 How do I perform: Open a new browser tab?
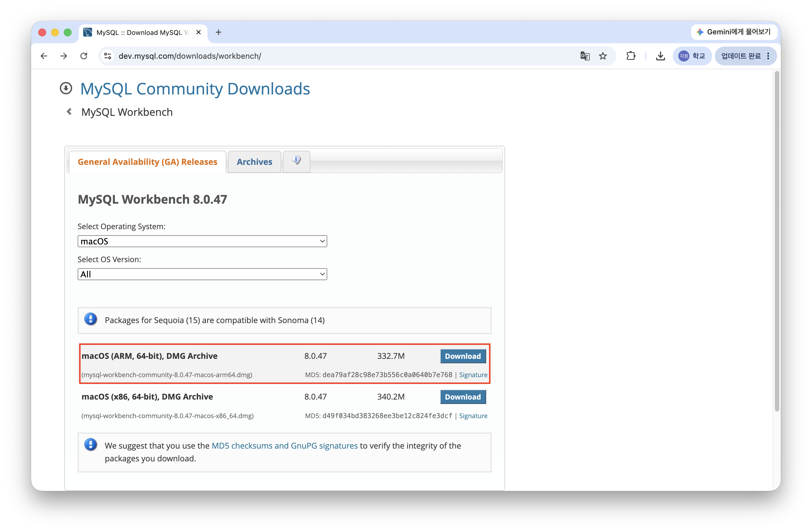click(x=219, y=32)
